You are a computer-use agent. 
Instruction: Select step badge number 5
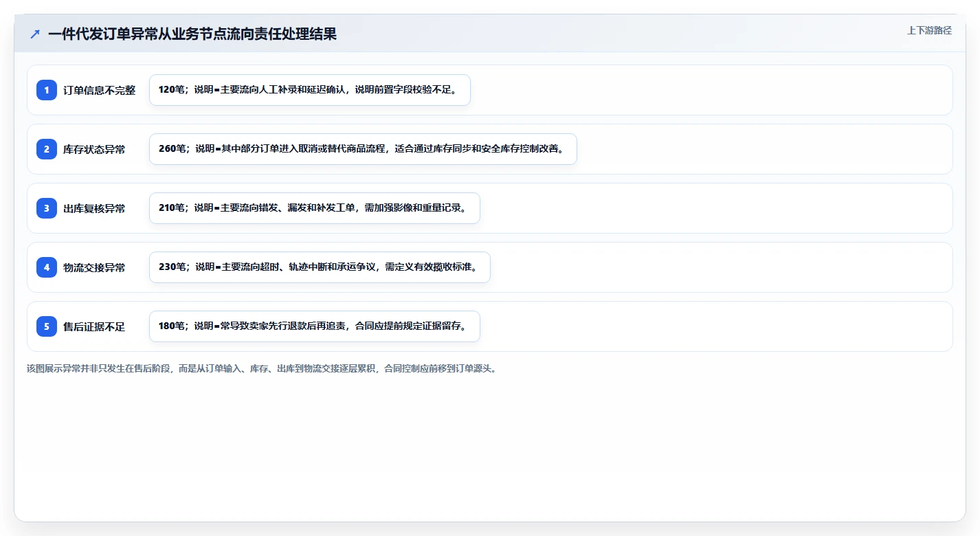(47, 326)
